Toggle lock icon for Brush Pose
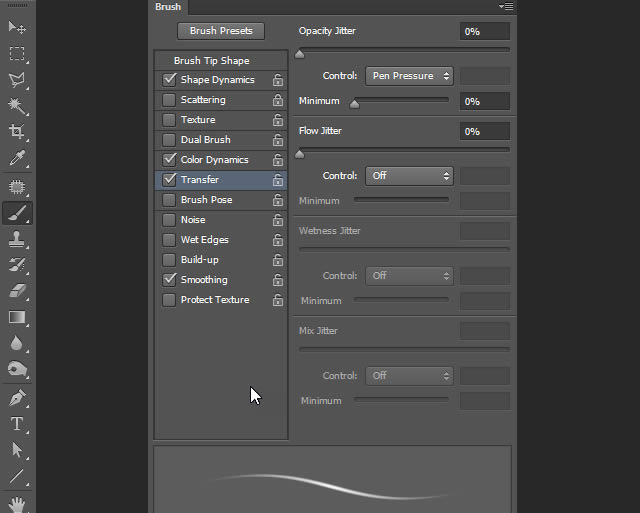This screenshot has height=513, width=640. pyautogui.click(x=278, y=200)
